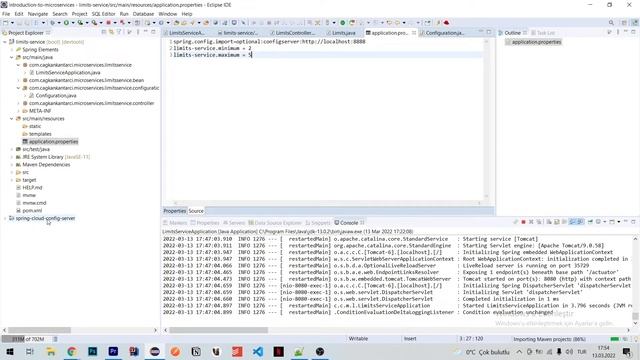Click the garbage collector trash icon by heap status
Screen dimensions: 640x360
click(x=56, y=339)
